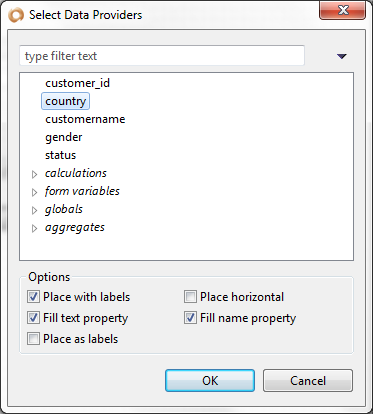Disable Fill name property checkbox
The image size is (373, 414).
pyautogui.click(x=190, y=318)
